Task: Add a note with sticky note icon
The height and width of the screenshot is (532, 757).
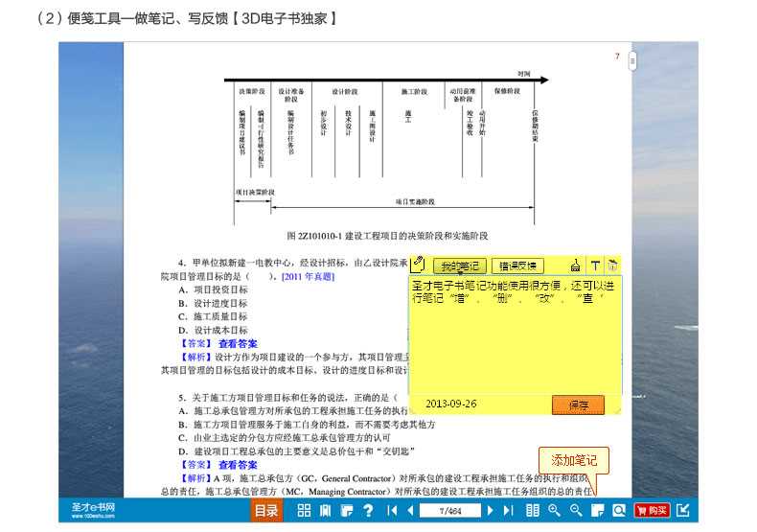Action: 597,511
